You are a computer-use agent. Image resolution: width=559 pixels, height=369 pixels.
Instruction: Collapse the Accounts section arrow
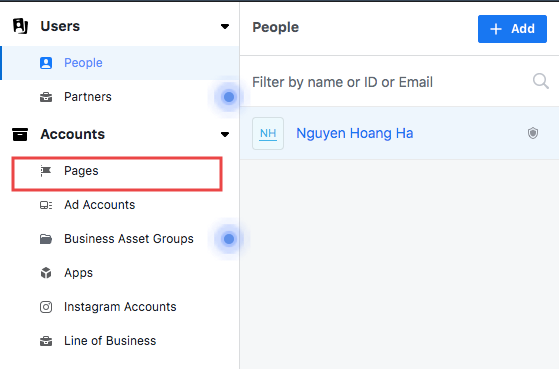point(225,134)
